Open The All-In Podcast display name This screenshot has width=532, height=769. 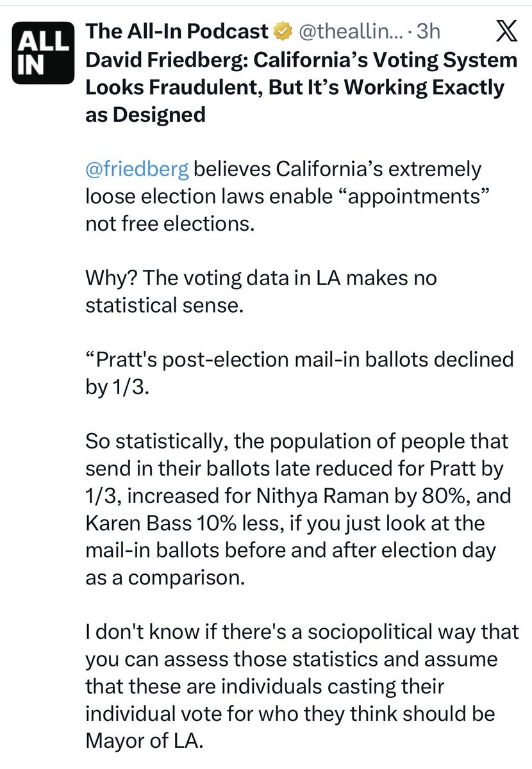coord(176,31)
